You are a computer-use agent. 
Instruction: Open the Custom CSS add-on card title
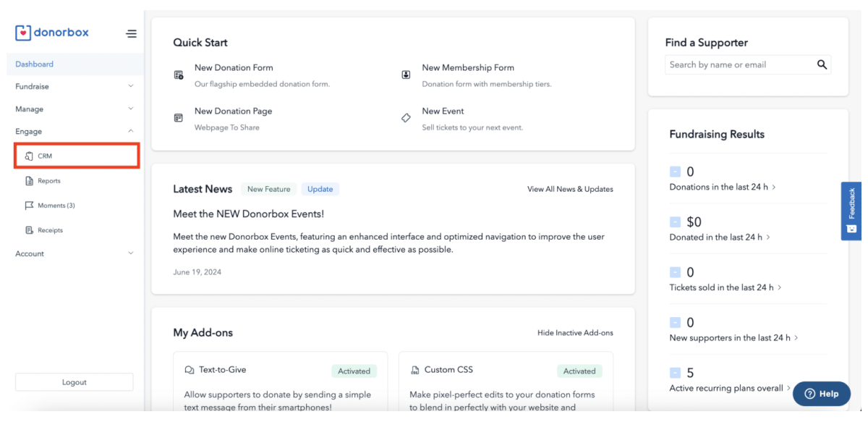point(448,370)
